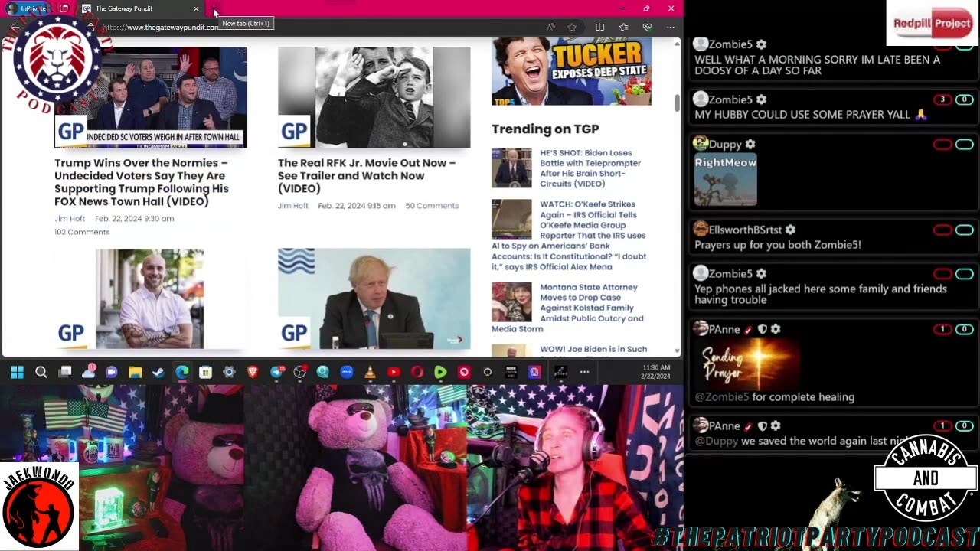Image resolution: width=980 pixels, height=551 pixels.
Task: Open 'The Real RFK Jr. Movie' article
Action: pos(367,175)
